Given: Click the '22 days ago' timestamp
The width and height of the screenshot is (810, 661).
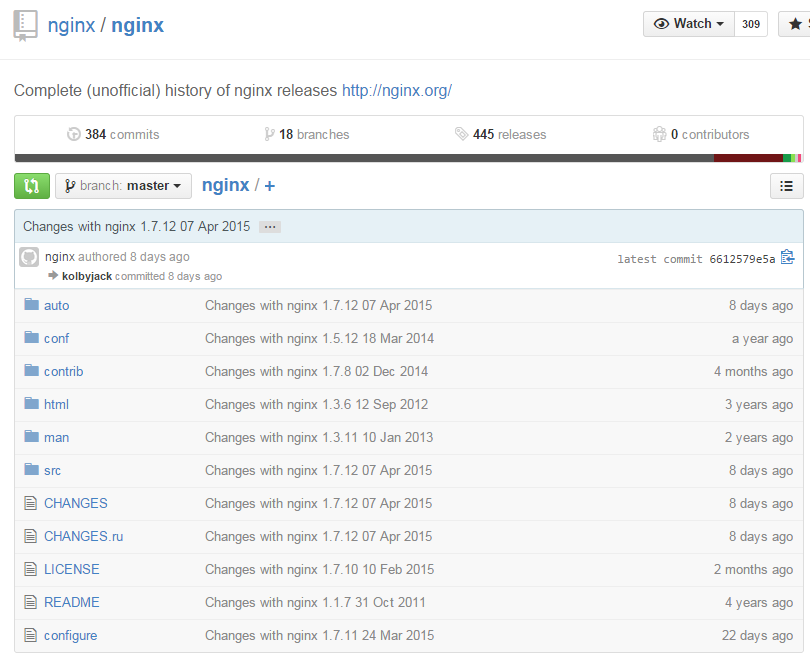Looking at the screenshot, I should point(757,635).
